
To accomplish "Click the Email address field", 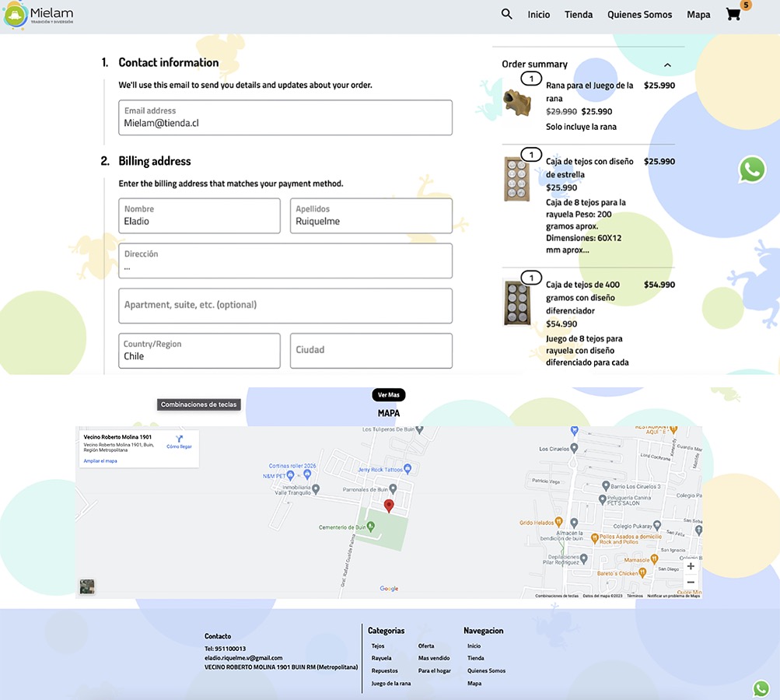I will (285, 117).
